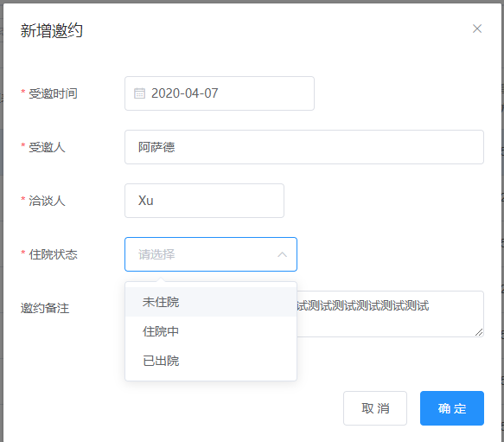Click the resize grip of the 邀约备注 textarea
Image resolution: width=504 pixels, height=442 pixels.
click(479, 332)
